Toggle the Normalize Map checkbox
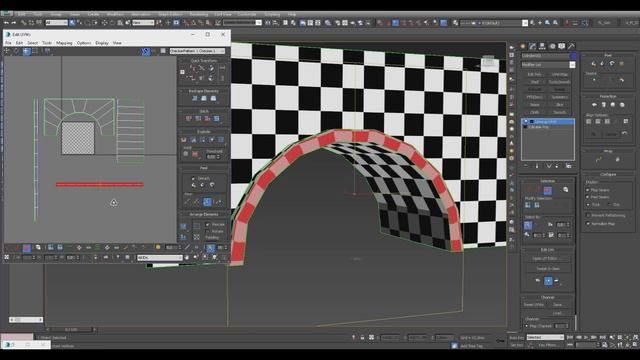 click(588, 224)
